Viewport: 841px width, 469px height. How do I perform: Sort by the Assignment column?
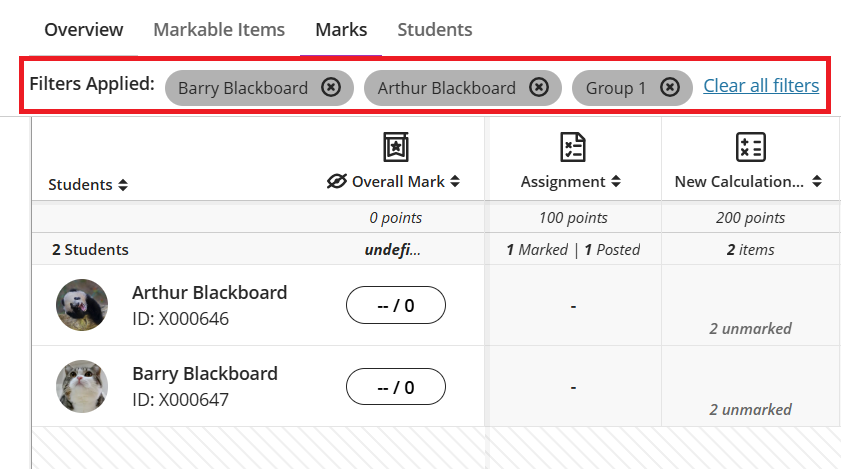(x=616, y=182)
